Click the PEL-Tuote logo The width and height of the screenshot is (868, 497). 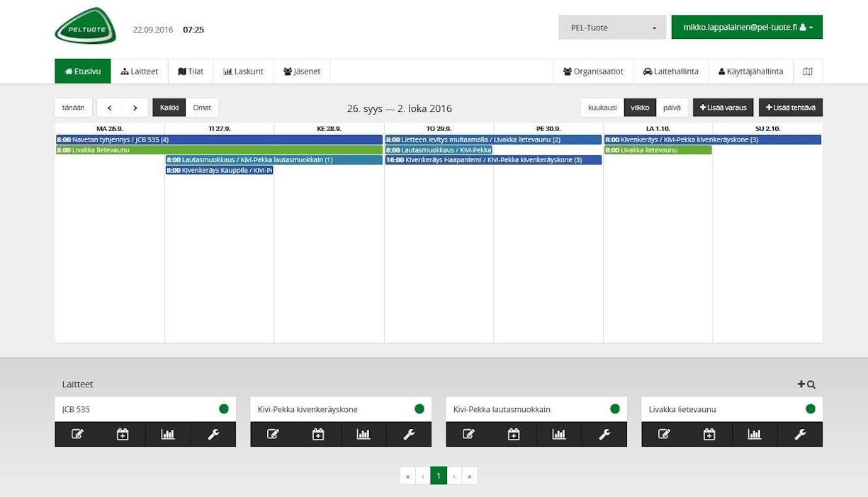[x=85, y=26]
